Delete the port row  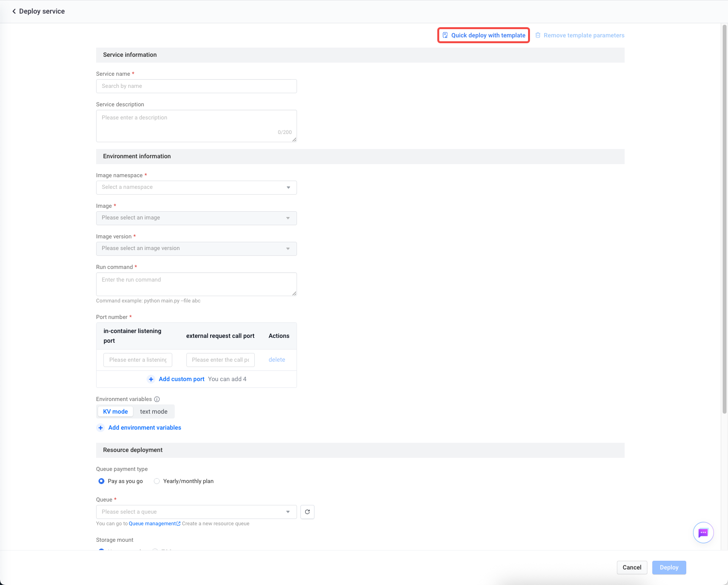tap(277, 360)
